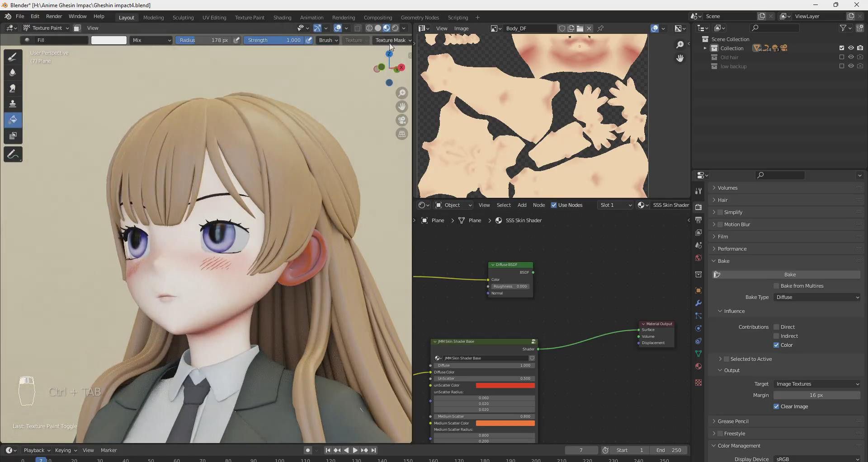Screen dimensions: 868x462
Task: Open the Bake Type dropdown
Action: pyautogui.click(x=817, y=297)
